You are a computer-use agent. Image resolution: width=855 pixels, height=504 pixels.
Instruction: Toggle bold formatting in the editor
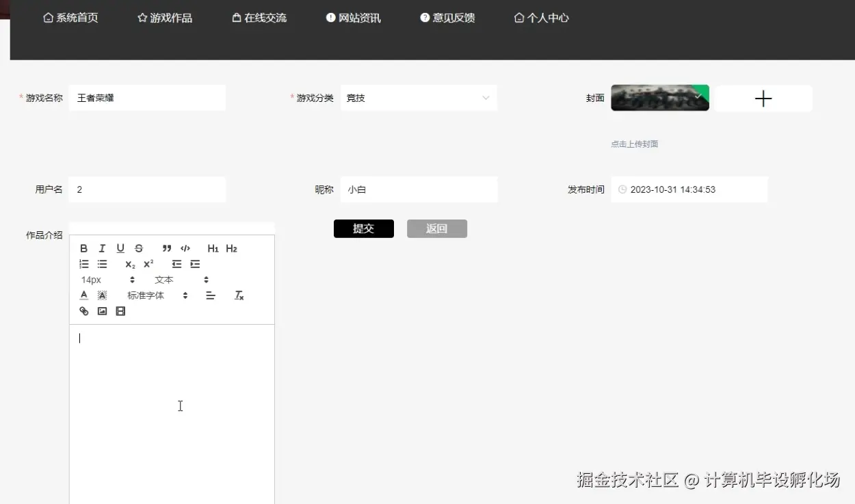point(83,248)
